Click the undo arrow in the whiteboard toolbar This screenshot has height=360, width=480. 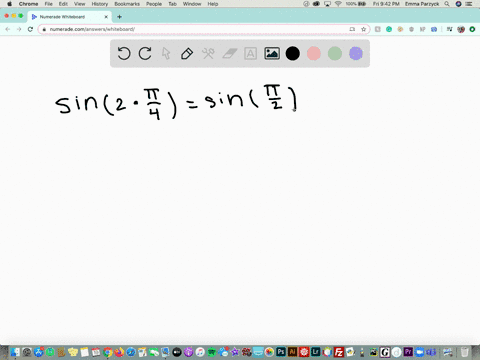(124, 53)
